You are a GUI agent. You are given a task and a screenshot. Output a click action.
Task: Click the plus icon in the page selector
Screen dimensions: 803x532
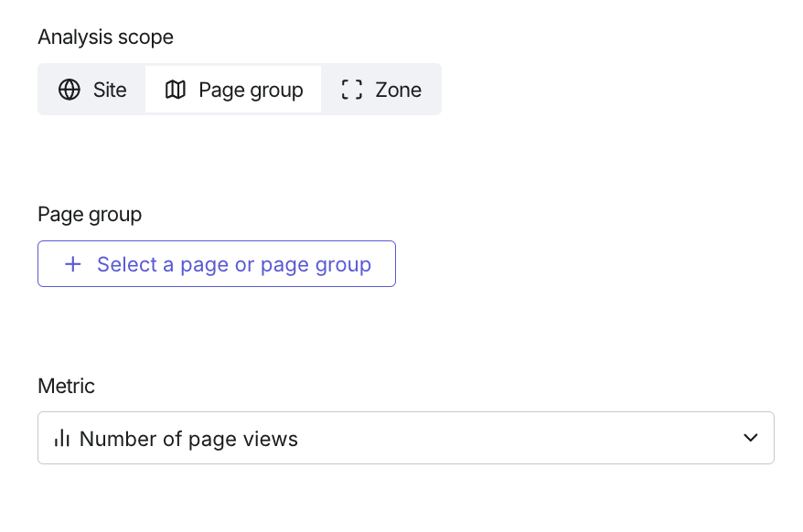(73, 264)
